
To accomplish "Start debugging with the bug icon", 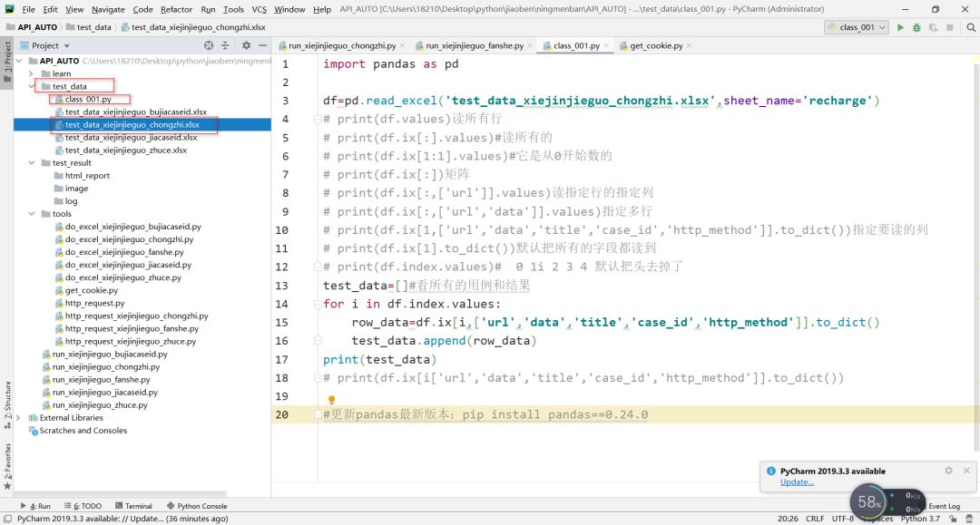I will 916,27.
